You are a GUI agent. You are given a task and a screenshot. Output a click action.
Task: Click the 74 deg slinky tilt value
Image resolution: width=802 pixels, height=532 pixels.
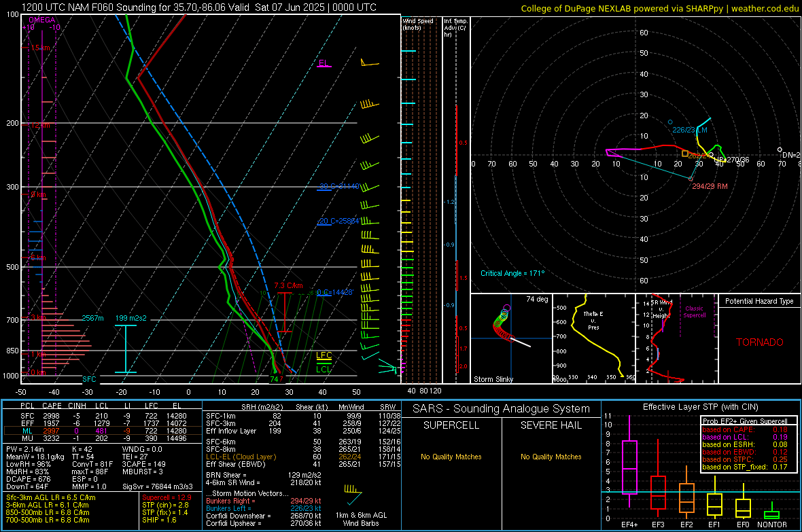point(537,299)
